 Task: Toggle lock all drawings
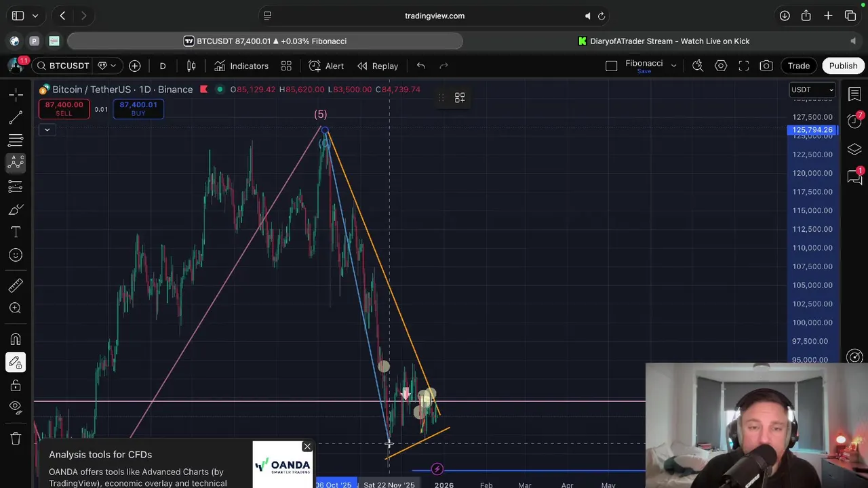tap(16, 385)
